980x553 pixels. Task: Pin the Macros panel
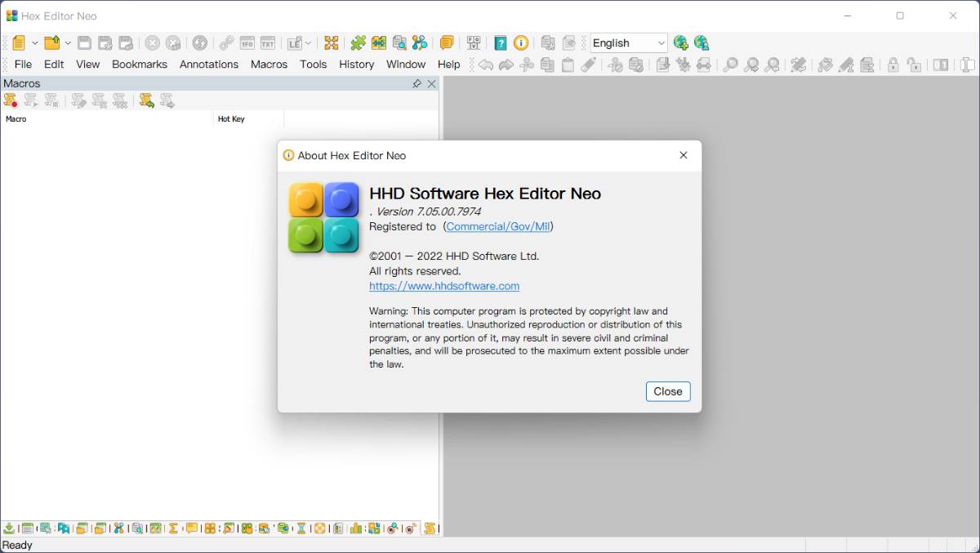pos(416,83)
